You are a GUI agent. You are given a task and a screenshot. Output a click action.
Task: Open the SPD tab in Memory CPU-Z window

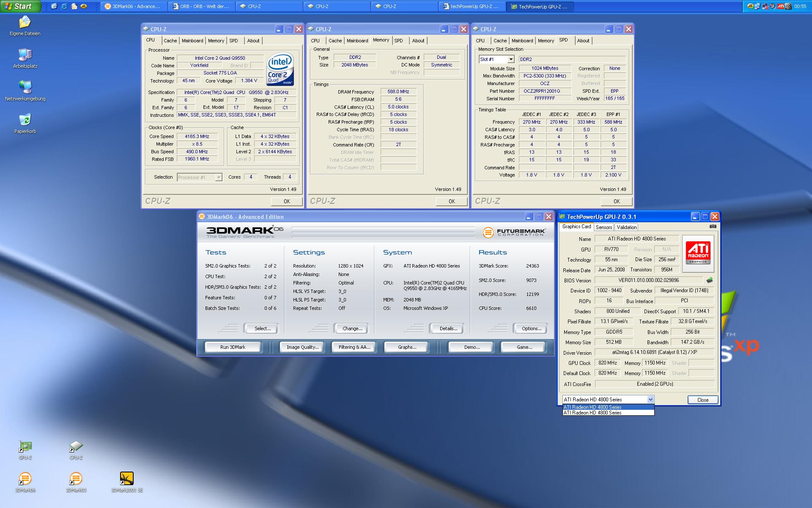click(x=398, y=41)
